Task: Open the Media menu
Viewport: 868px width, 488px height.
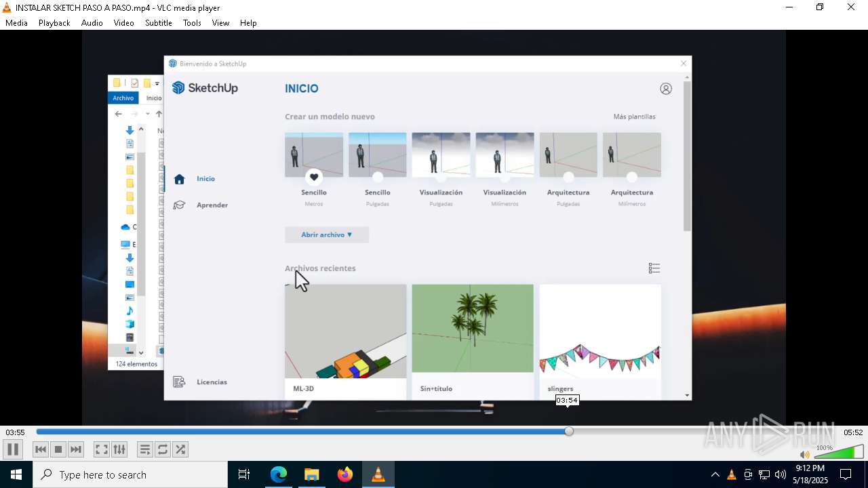Action: coord(16,22)
